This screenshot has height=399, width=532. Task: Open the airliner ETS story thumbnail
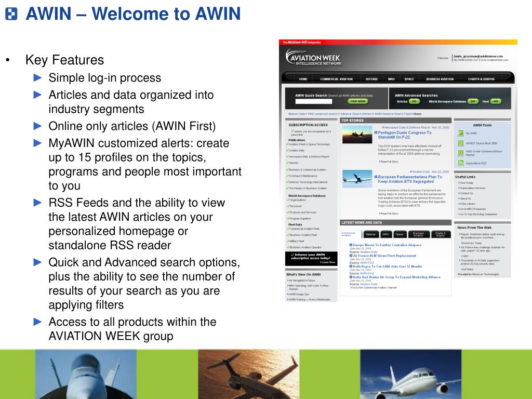(357, 179)
